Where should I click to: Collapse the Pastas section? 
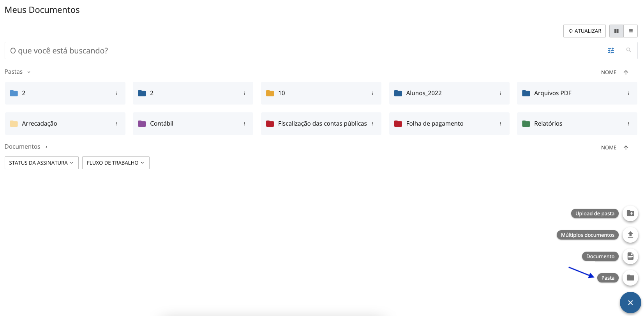tap(29, 72)
